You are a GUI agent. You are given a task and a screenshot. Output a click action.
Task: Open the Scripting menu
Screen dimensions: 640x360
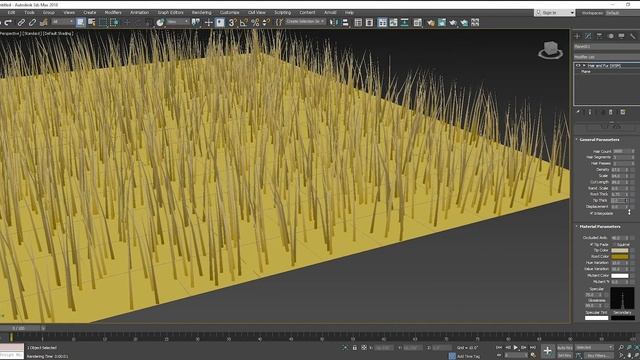[282, 13]
